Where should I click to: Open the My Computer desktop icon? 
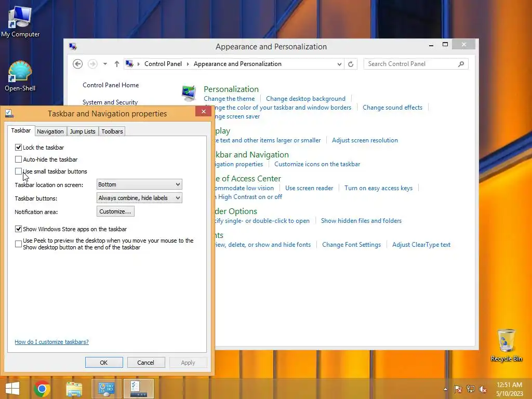click(x=20, y=22)
